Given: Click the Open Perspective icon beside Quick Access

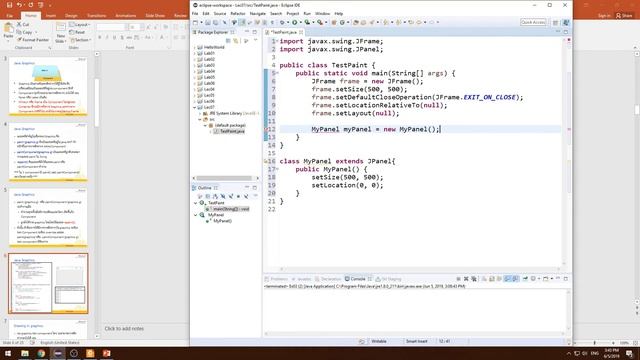Looking at the screenshot, I should point(556,22).
